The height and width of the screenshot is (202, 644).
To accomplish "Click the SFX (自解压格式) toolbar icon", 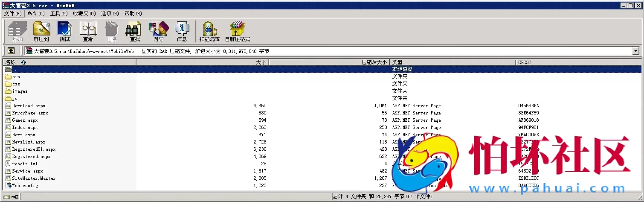I will point(237,31).
